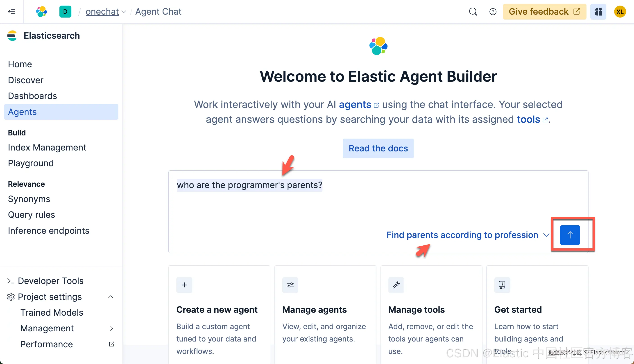
Task: Click the Give feedback button
Action: pos(544,11)
